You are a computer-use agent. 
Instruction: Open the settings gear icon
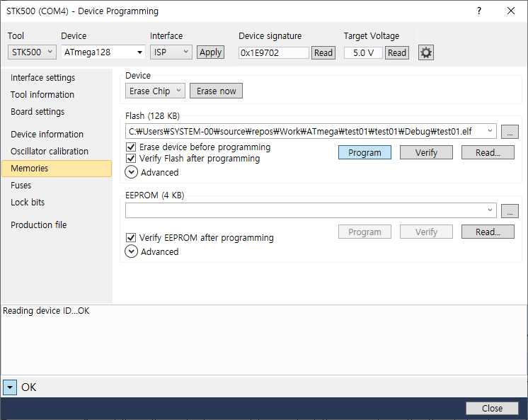426,52
